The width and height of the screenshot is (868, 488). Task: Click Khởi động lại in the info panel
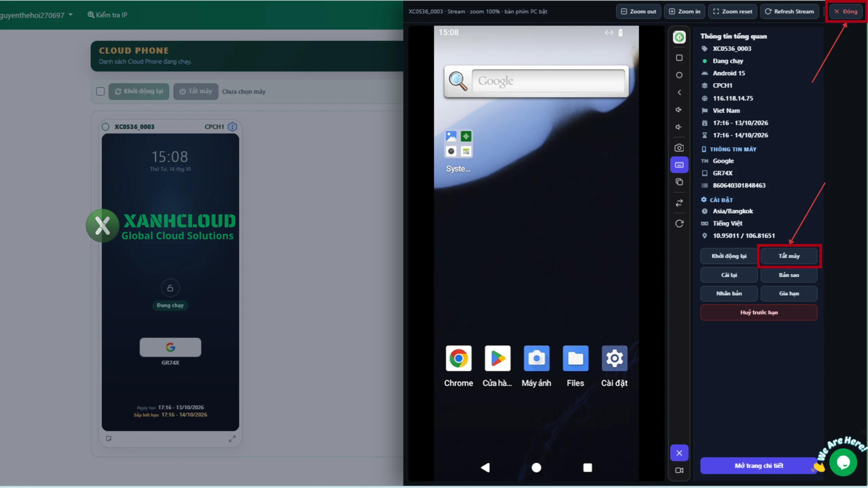point(729,256)
